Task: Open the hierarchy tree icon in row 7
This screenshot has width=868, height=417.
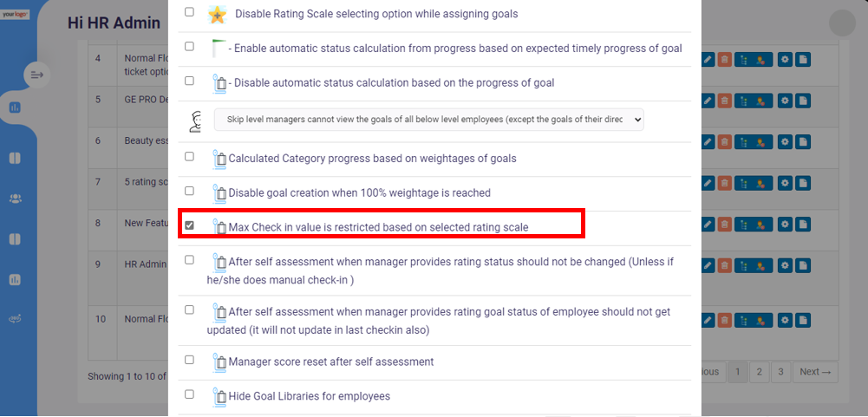Action: click(742, 183)
